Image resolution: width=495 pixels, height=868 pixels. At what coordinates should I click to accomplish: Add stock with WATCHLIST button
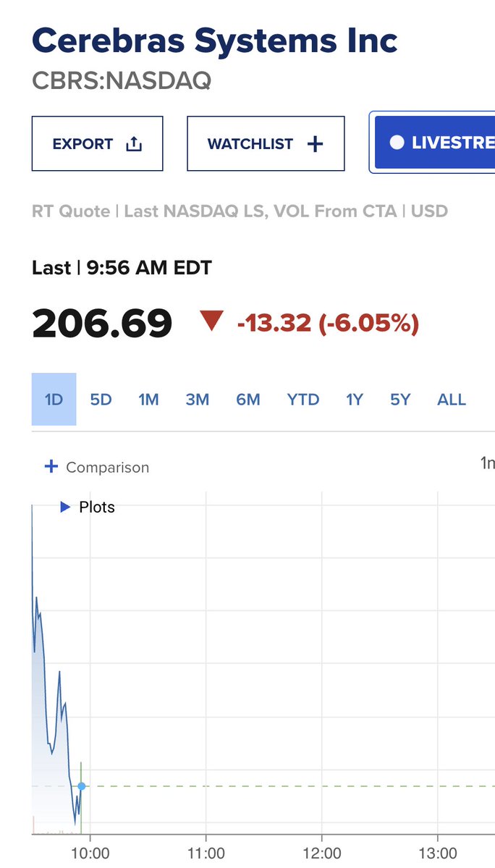pos(266,143)
